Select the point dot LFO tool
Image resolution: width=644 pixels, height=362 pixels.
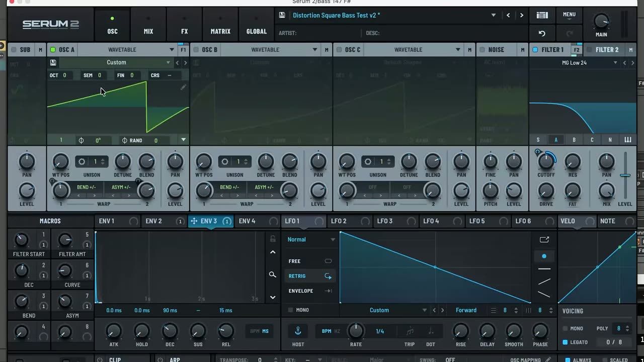point(544,256)
